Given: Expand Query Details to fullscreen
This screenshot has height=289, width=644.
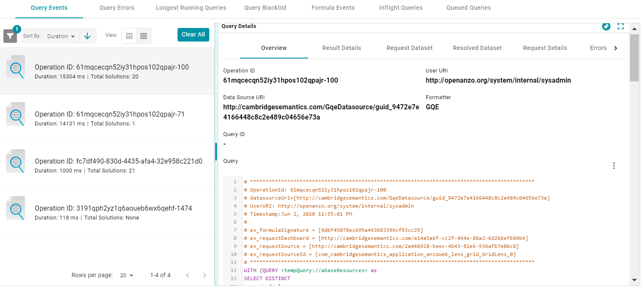Looking at the screenshot, I should tap(621, 26).
